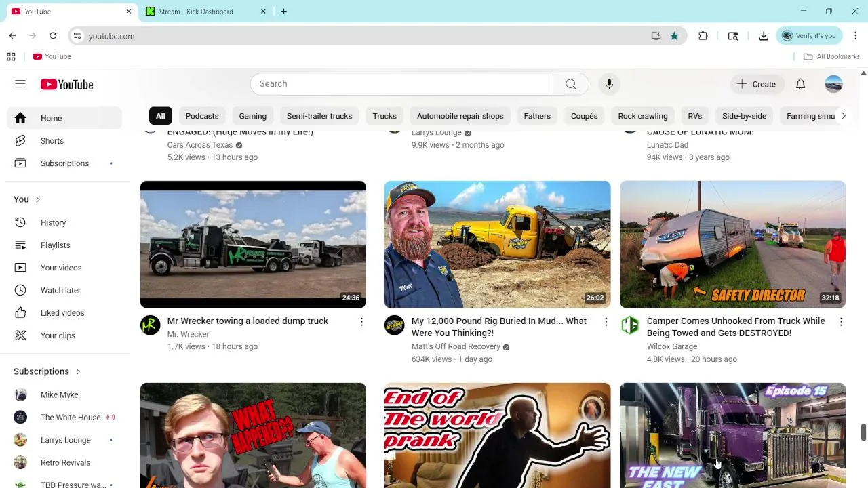Open Playlists in the sidebar
The image size is (868, 488).
click(x=64, y=245)
